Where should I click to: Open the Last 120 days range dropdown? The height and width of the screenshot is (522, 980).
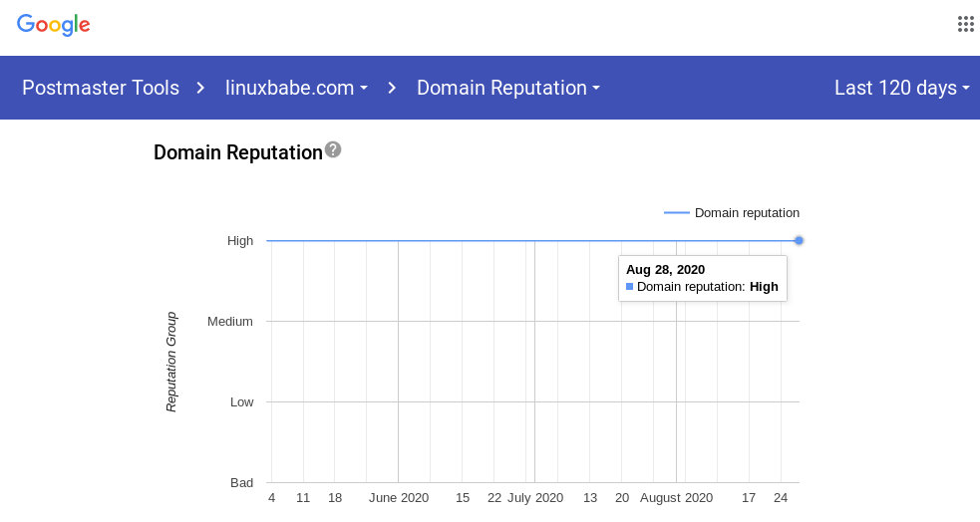[x=901, y=88]
